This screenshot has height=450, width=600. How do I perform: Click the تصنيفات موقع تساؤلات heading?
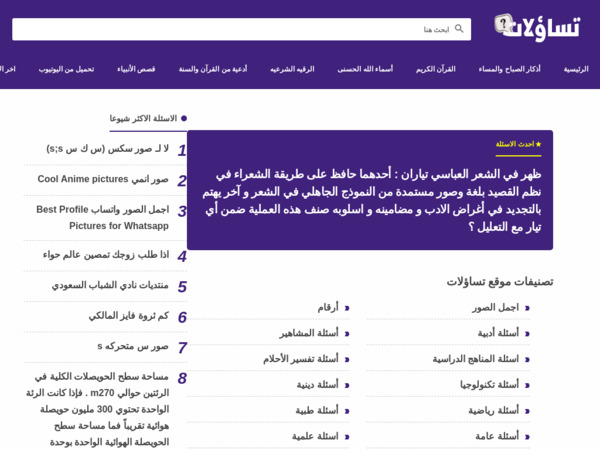tap(500, 282)
